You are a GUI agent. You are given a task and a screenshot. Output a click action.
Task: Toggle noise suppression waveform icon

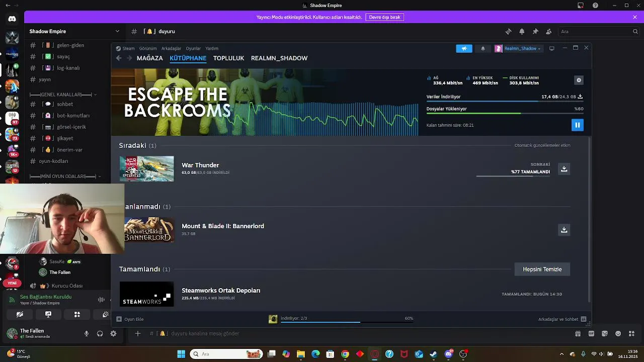click(101, 300)
